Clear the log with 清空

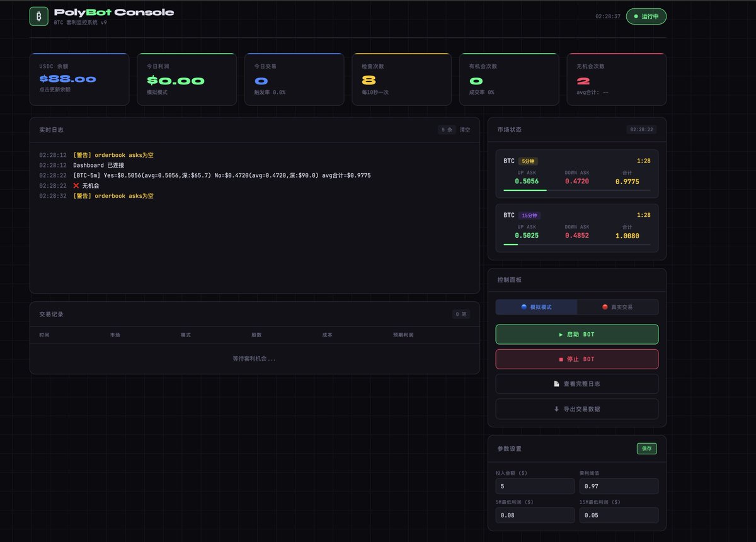coord(465,130)
